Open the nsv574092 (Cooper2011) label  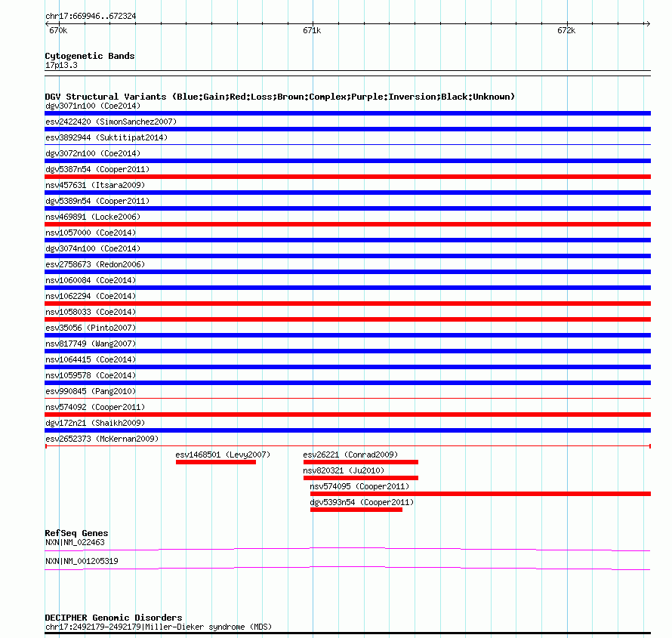point(95,407)
